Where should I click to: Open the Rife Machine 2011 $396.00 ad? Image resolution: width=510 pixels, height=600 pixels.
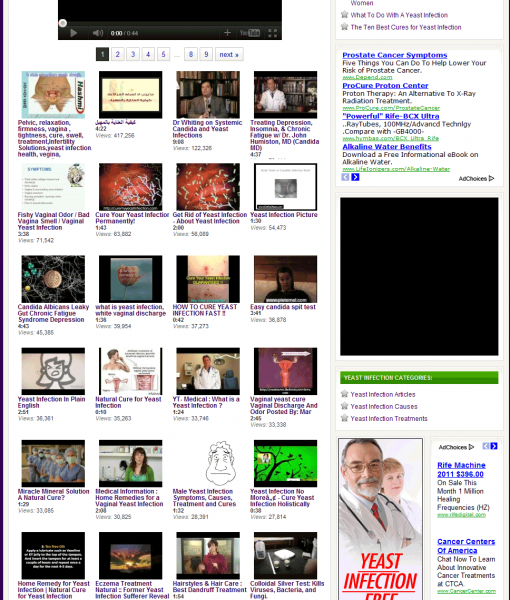tap(461, 470)
